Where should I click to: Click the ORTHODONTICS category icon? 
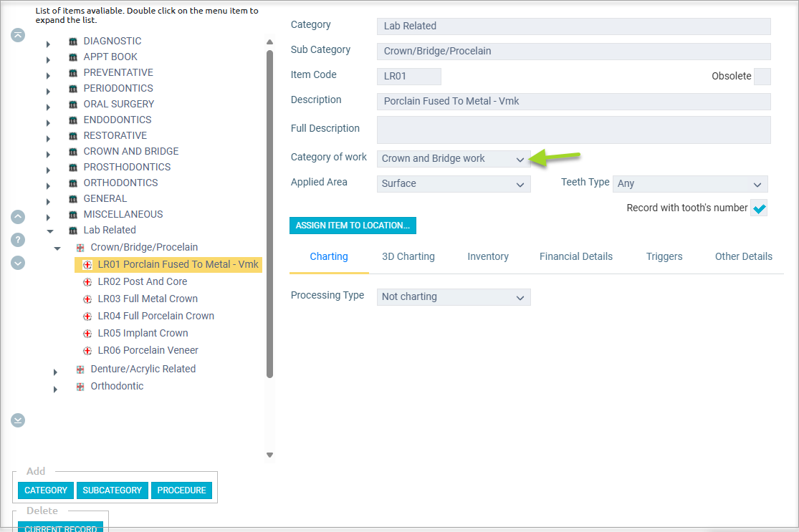tap(73, 183)
